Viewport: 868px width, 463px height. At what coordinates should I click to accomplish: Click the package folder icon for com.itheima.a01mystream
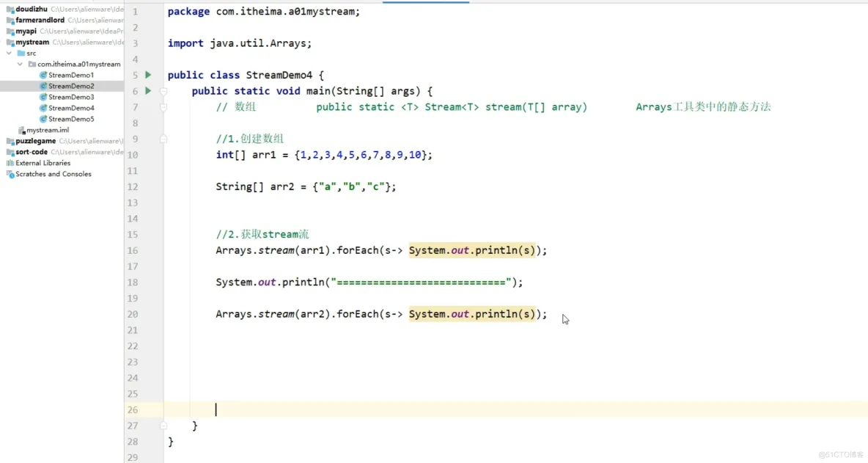(x=32, y=65)
